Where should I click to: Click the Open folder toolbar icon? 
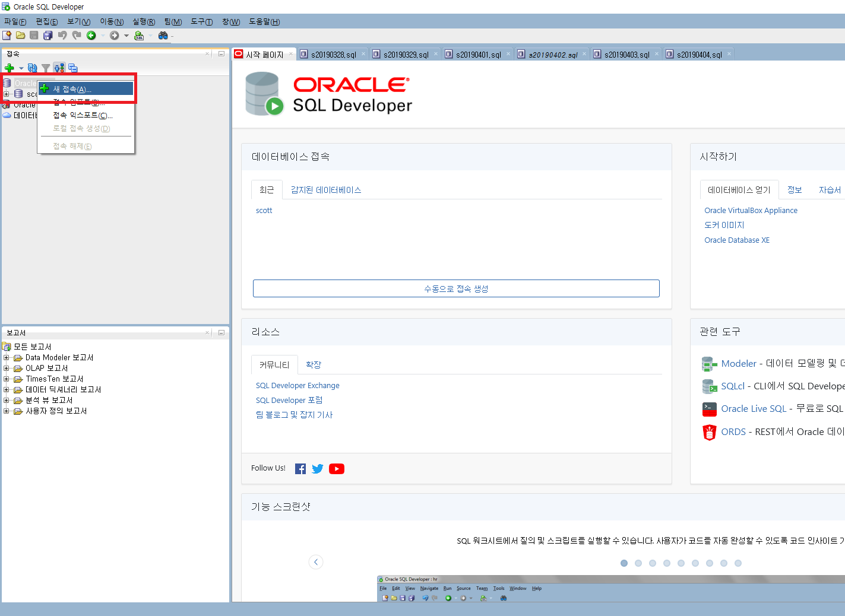click(x=21, y=36)
